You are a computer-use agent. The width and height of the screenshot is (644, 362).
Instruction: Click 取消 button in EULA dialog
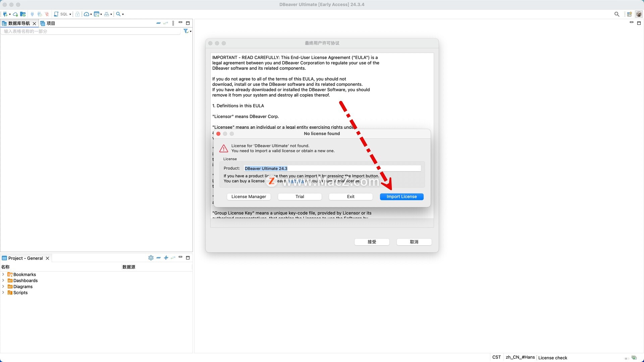(414, 242)
